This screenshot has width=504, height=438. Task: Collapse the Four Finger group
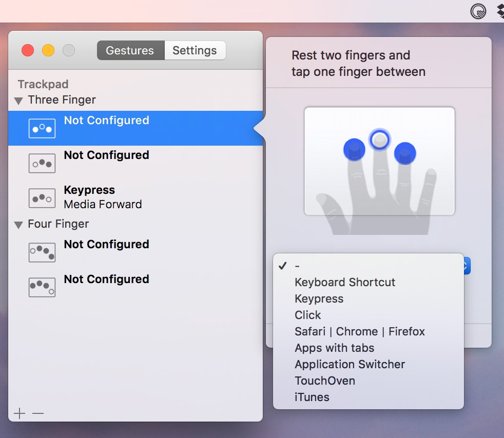coord(18,225)
